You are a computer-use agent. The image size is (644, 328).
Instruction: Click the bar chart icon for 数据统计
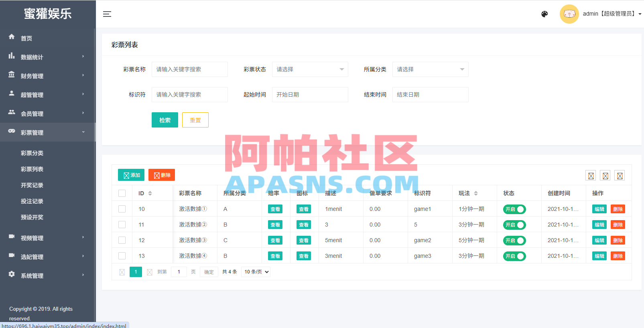[12, 56]
